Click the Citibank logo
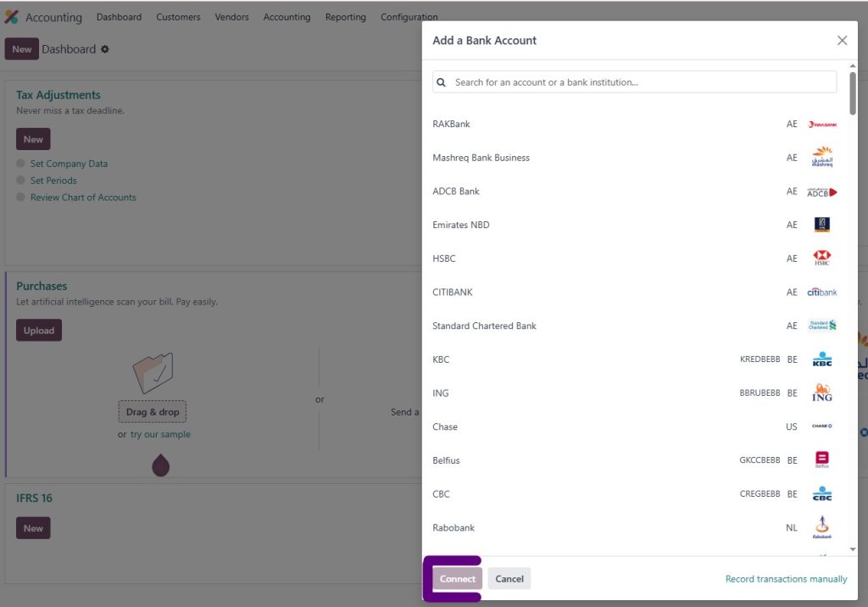This screenshot has height=607, width=868. pyautogui.click(x=822, y=292)
